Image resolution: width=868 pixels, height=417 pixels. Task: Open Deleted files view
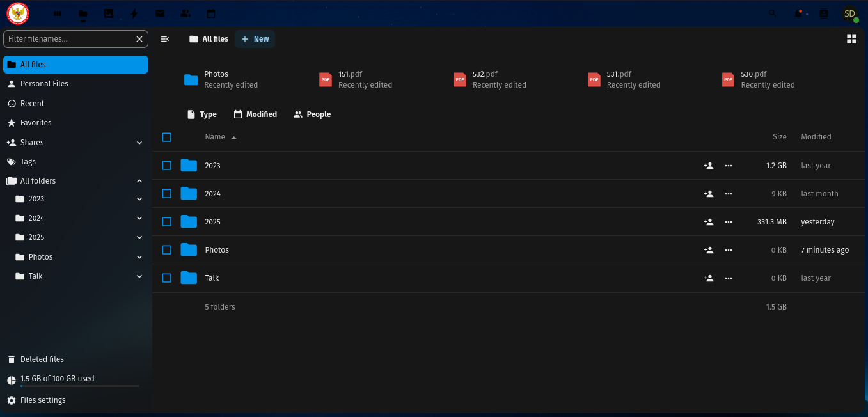point(42,359)
